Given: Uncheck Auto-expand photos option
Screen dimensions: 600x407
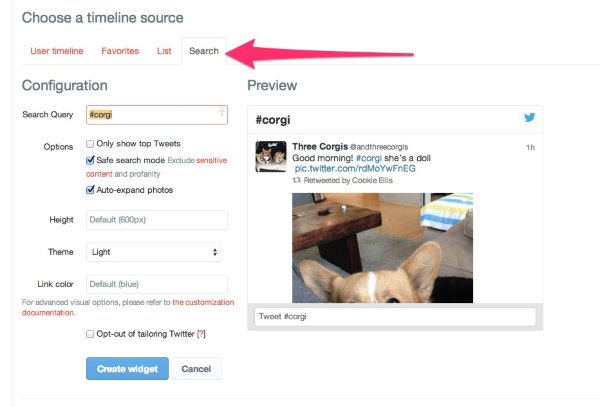Looking at the screenshot, I should click(x=91, y=190).
